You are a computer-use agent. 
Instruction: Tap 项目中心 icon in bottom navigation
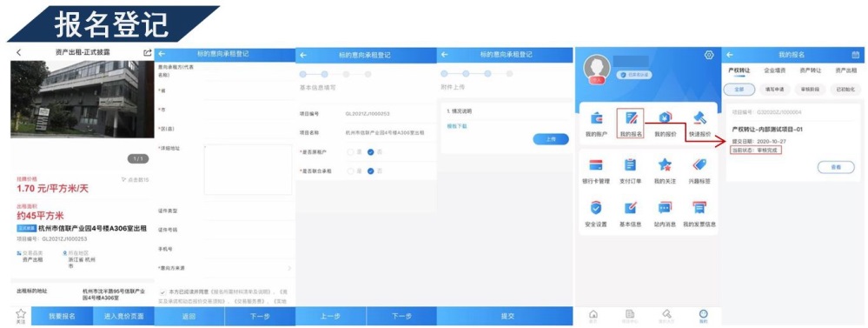tap(630, 315)
